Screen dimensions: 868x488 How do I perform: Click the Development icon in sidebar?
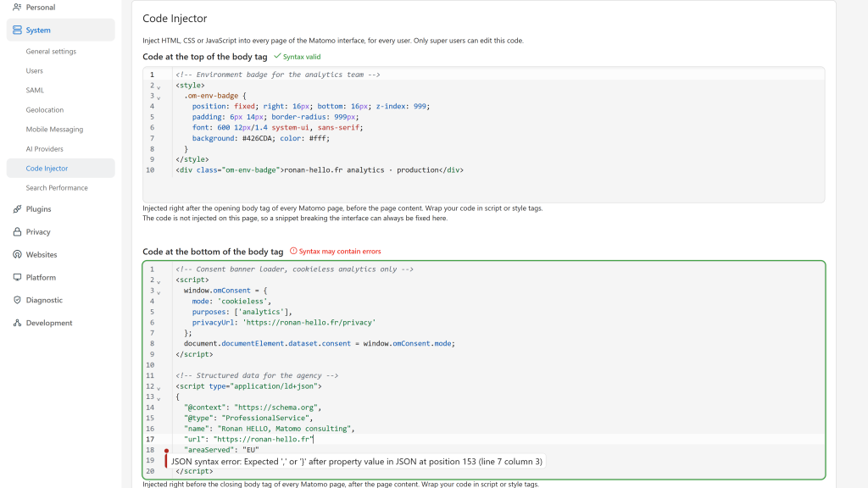pyautogui.click(x=17, y=323)
